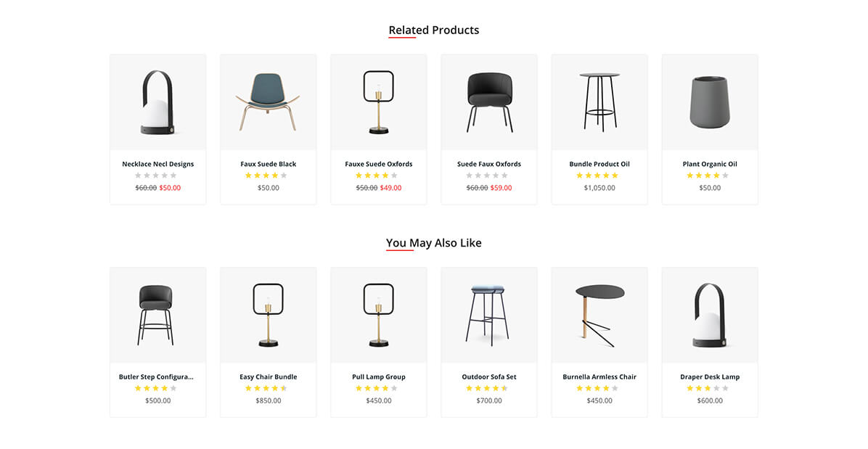This screenshot has height=449, width=868.
Task: Click the Necklace Necl Designs star rating
Action: (x=155, y=176)
